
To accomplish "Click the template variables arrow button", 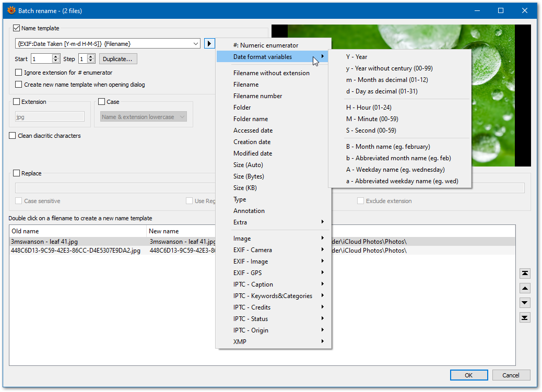I will (x=209, y=44).
